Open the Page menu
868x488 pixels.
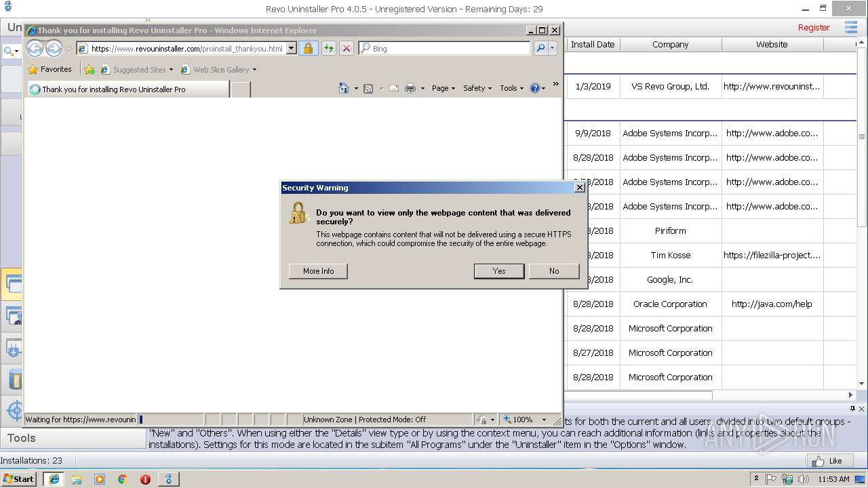point(443,88)
